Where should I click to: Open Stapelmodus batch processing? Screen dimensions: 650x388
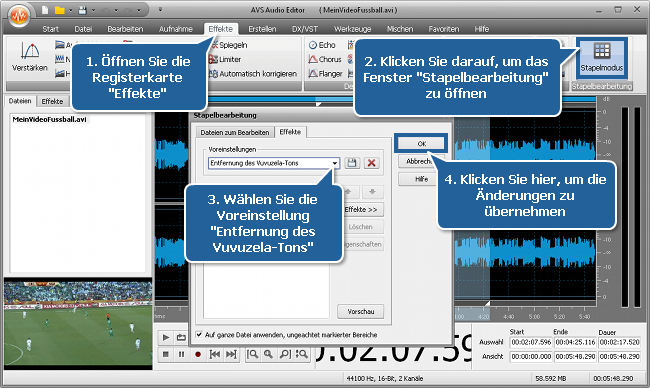point(601,58)
